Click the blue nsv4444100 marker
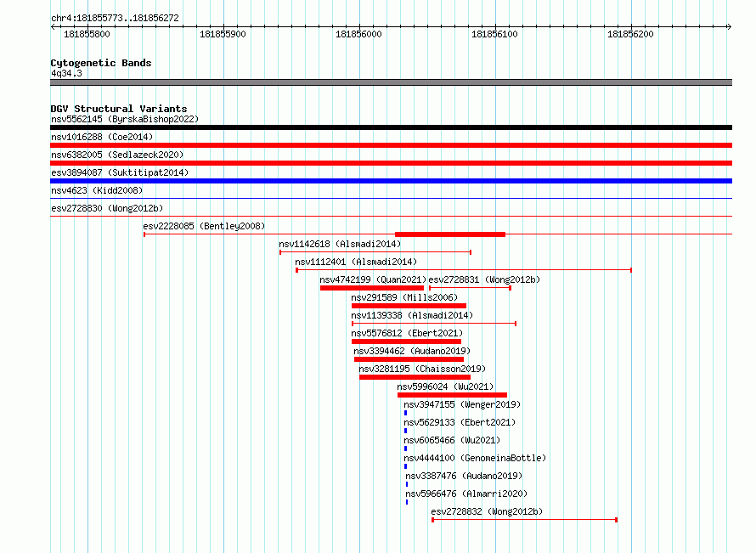This screenshot has width=756, height=553. 405,466
